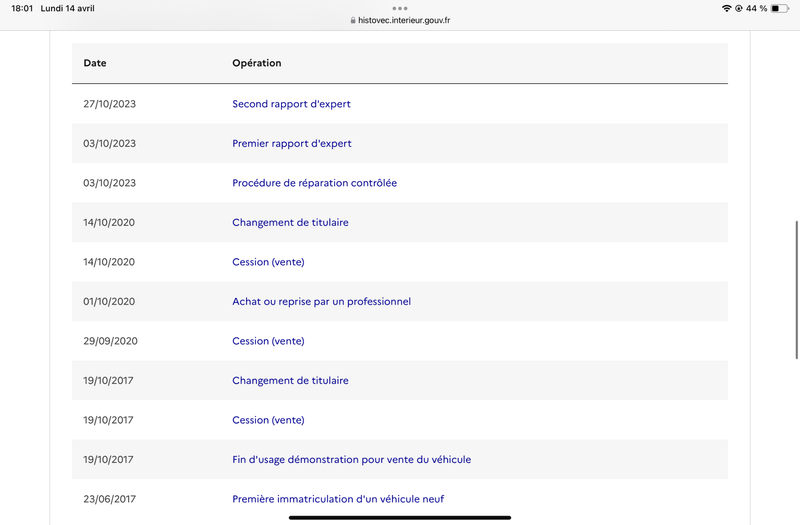Select date 14/10/2020 beside Cession (vente)
This screenshot has width=800, height=525.
point(109,262)
